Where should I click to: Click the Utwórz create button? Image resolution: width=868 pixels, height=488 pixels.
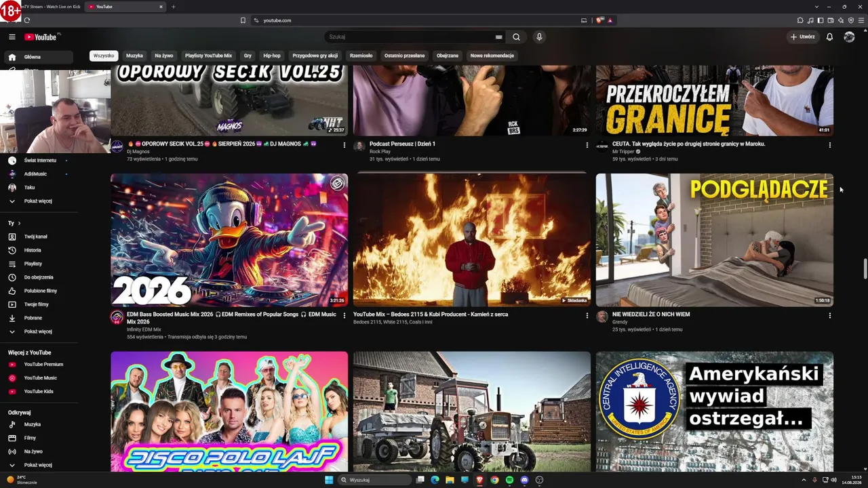(802, 37)
